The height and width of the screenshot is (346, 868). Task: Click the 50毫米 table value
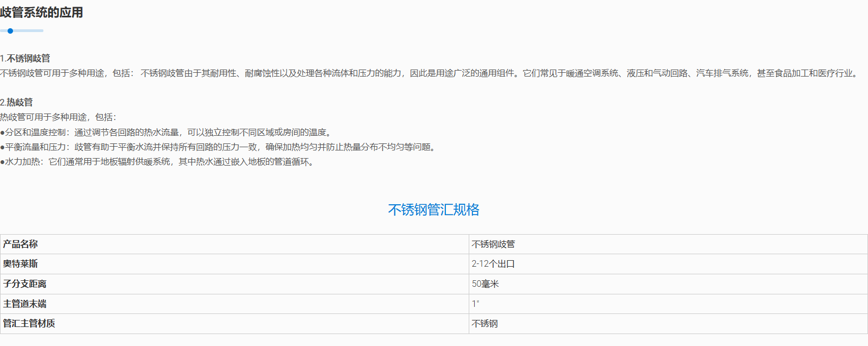pos(485,284)
